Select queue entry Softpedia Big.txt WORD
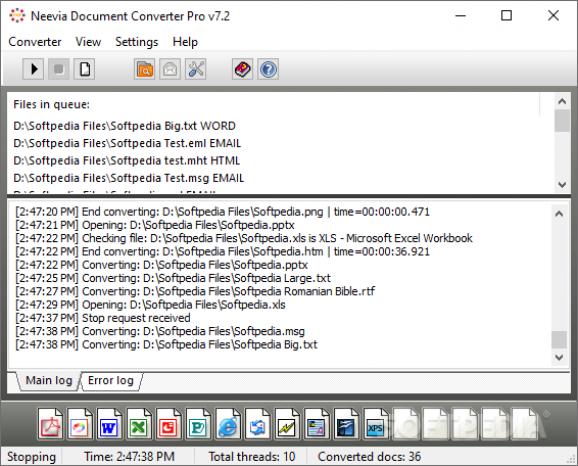This screenshot has height=466, width=578. point(125,126)
